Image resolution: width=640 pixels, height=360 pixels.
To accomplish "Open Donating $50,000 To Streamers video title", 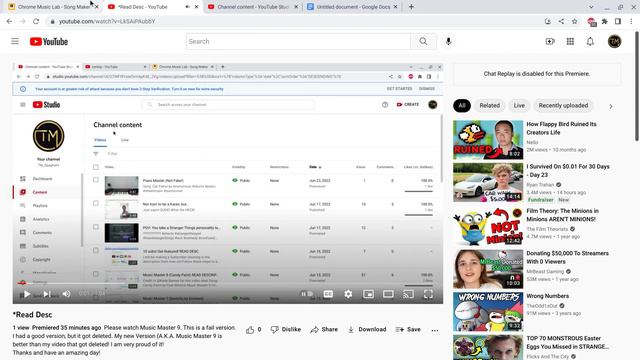I will click(x=567, y=257).
